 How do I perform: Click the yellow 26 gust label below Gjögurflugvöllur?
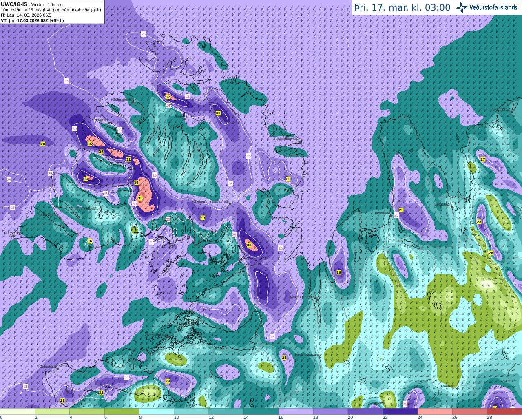[288, 179]
